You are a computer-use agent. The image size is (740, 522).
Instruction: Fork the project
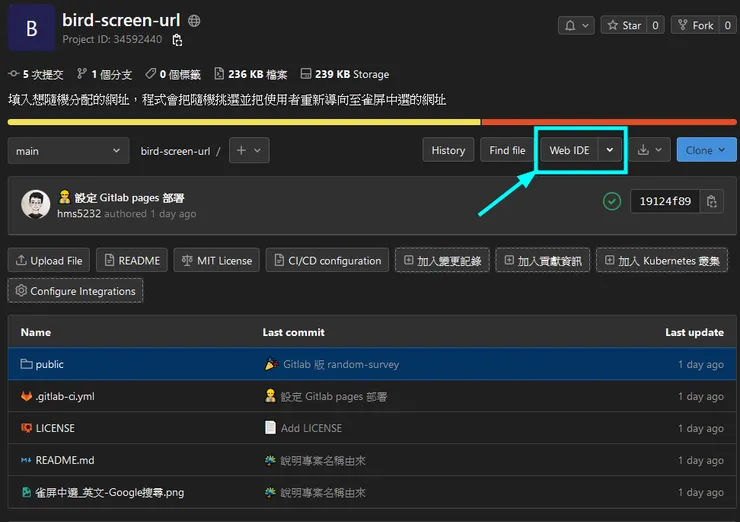(695, 25)
